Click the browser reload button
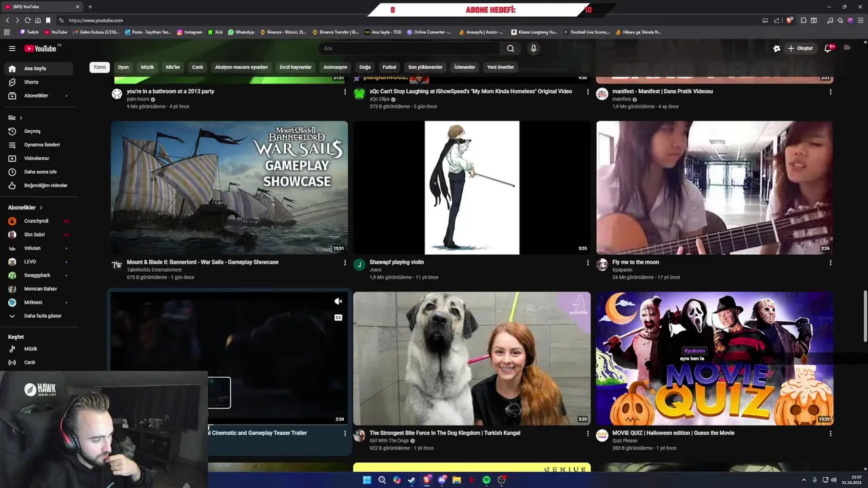 point(27,20)
